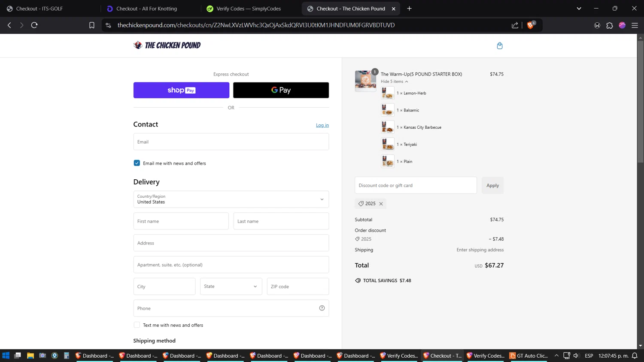Open the calculator app in taskbar
The image size is (644, 362).
click(x=67, y=356)
